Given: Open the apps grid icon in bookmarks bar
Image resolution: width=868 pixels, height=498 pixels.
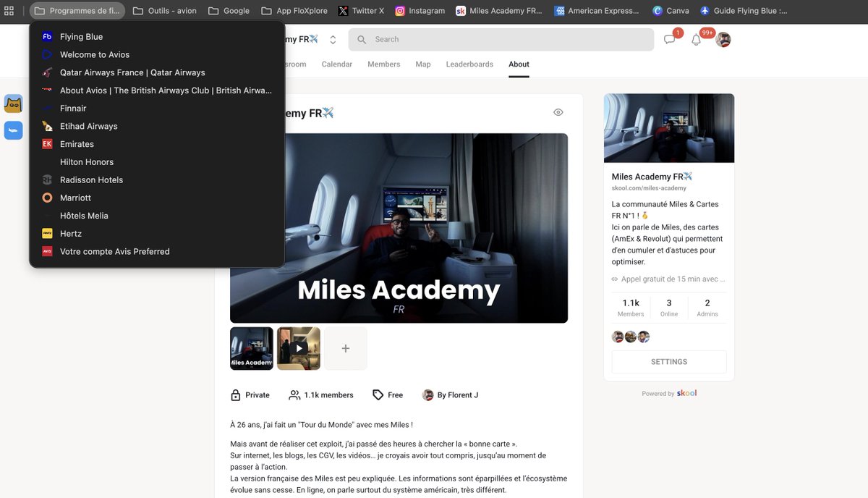Looking at the screenshot, I should (x=9, y=11).
